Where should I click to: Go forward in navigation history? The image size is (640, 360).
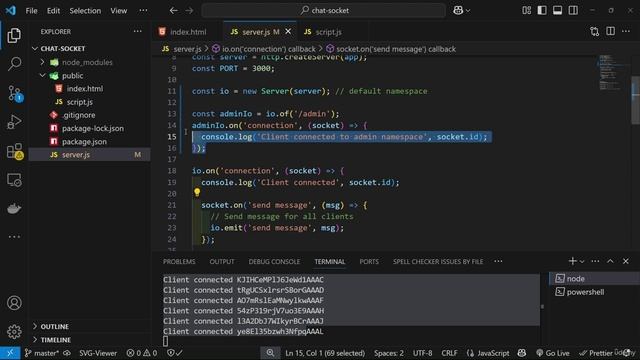click(189, 10)
